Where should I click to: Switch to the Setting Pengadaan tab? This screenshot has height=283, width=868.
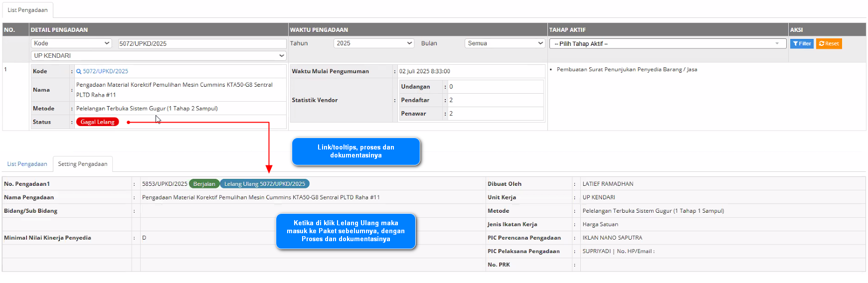[x=83, y=164]
